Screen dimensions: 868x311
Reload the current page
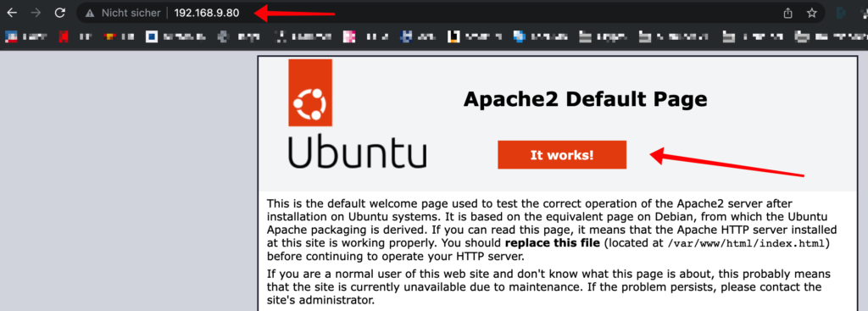click(x=60, y=13)
